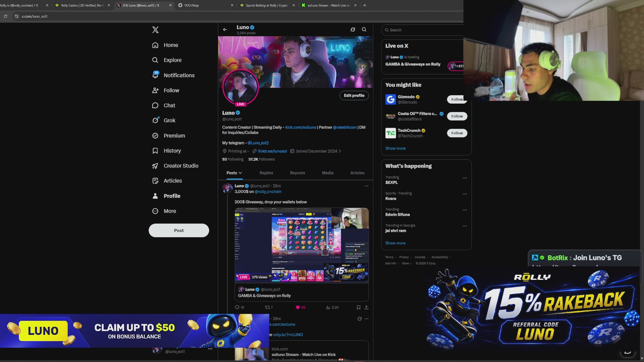The width and height of the screenshot is (644, 362).
Task: Follow Gizmodo
Action: coord(457,100)
